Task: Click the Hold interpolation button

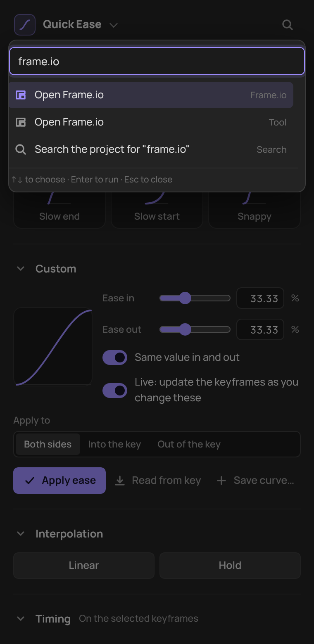Action: point(230,566)
